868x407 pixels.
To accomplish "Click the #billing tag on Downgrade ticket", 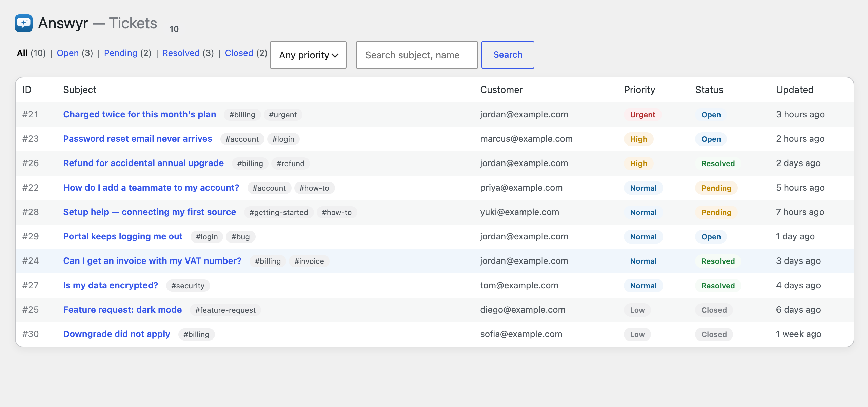I will coord(196,334).
